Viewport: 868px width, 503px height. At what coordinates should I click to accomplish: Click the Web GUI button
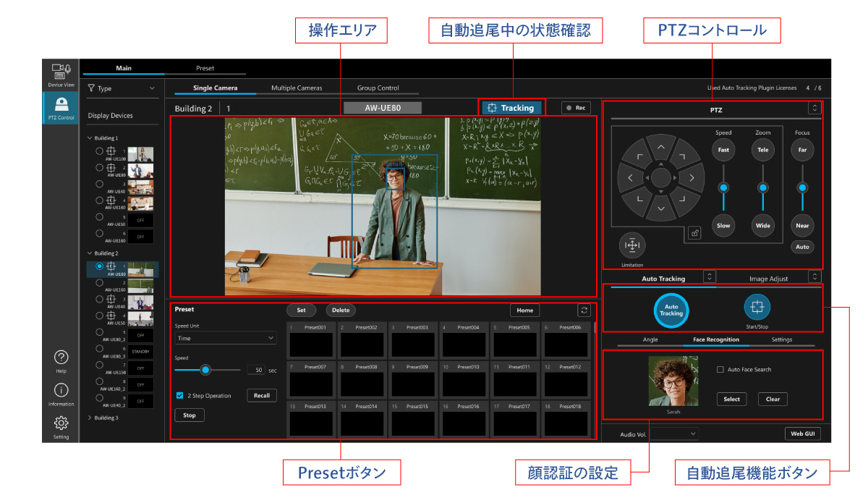point(802,434)
